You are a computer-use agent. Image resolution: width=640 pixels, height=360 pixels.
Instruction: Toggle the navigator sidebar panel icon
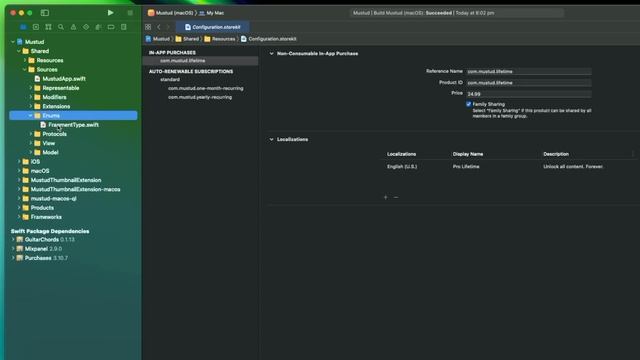coord(45,13)
